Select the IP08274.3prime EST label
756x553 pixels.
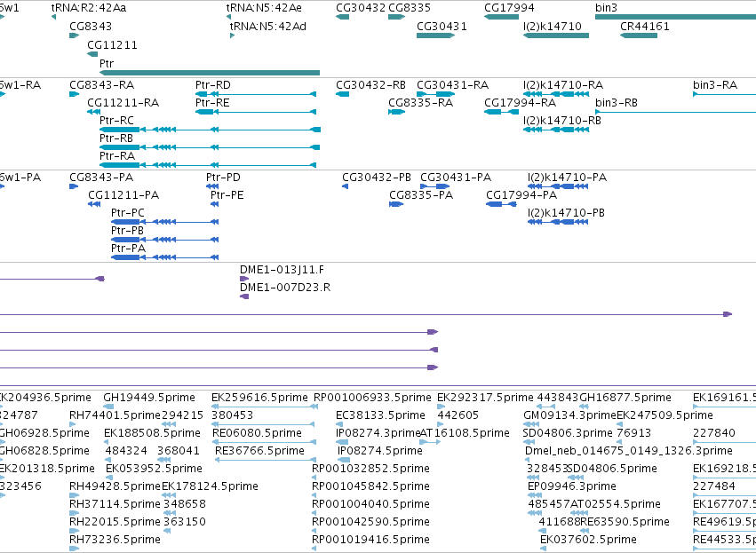click(378, 433)
